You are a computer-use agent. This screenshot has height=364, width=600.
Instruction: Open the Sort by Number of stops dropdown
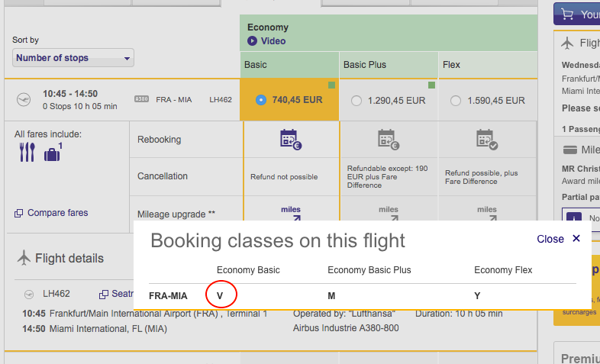(73, 58)
